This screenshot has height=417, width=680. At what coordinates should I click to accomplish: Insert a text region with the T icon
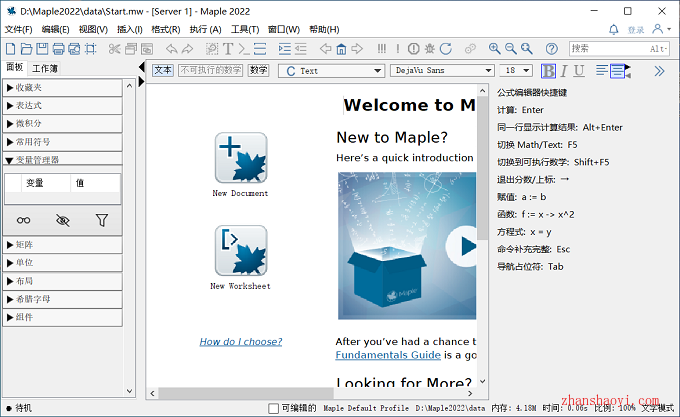point(228,49)
